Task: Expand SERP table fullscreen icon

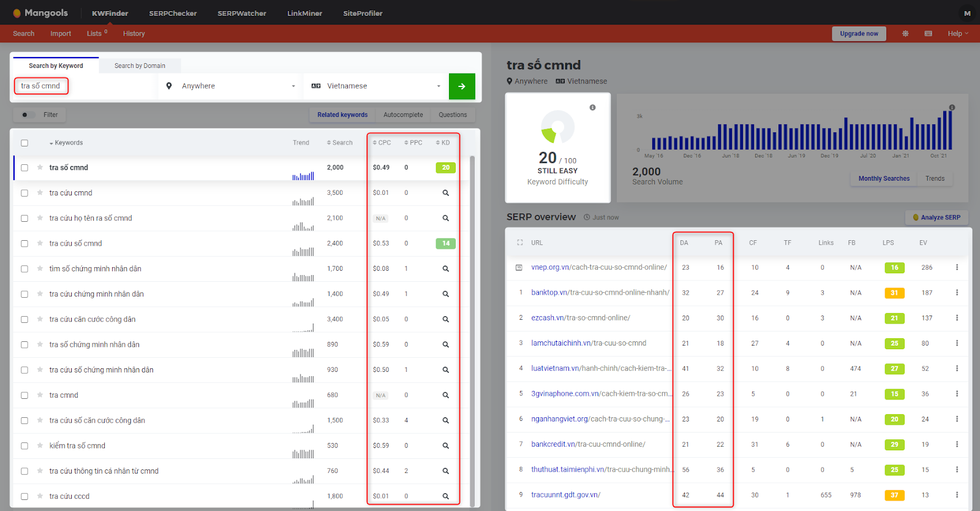Action: coord(520,243)
